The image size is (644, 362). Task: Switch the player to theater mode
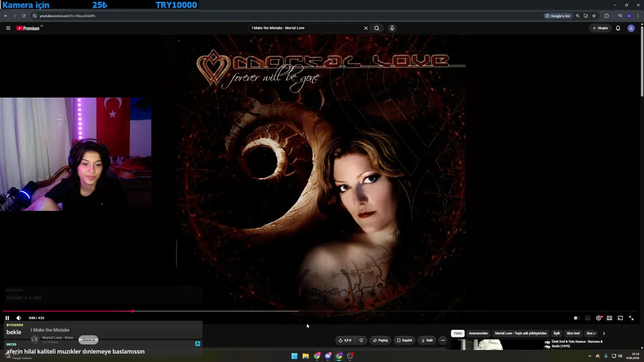pyautogui.click(x=609, y=318)
